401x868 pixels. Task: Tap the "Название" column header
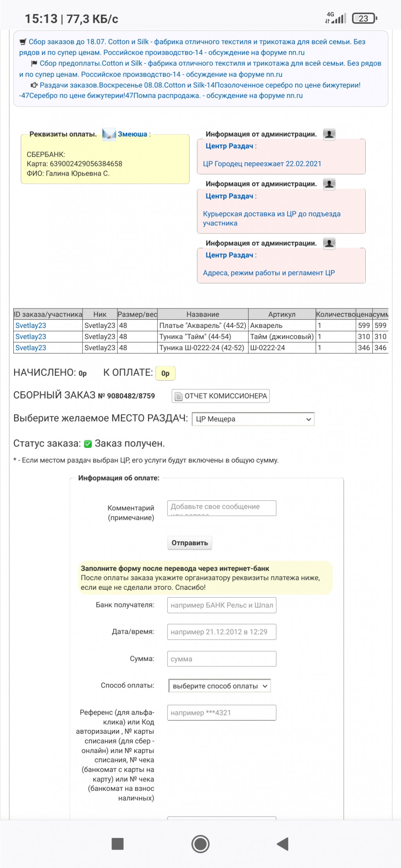(x=203, y=314)
